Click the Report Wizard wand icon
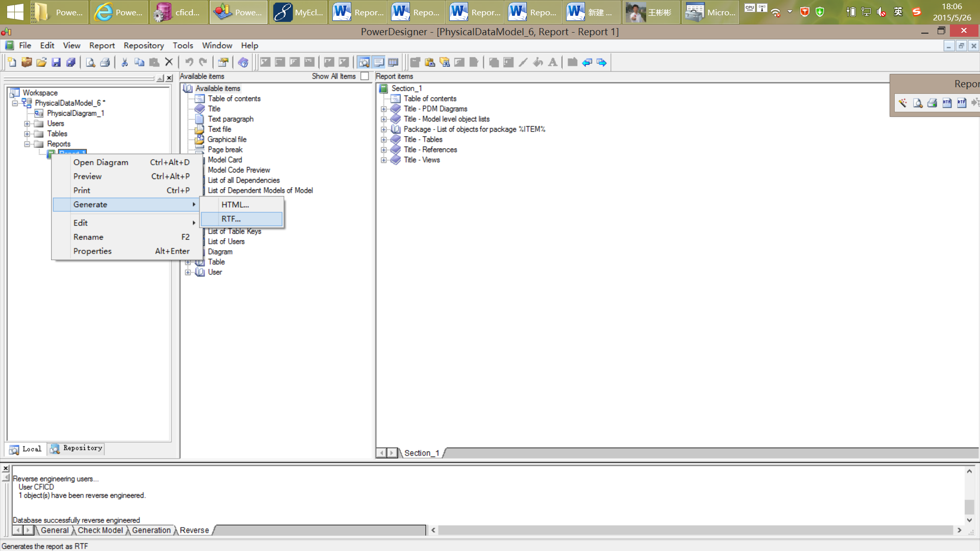The width and height of the screenshot is (980, 551). pyautogui.click(x=903, y=103)
